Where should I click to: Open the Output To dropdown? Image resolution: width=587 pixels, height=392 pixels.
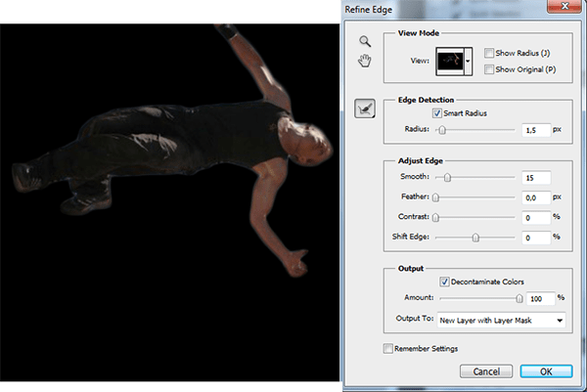pyautogui.click(x=501, y=321)
